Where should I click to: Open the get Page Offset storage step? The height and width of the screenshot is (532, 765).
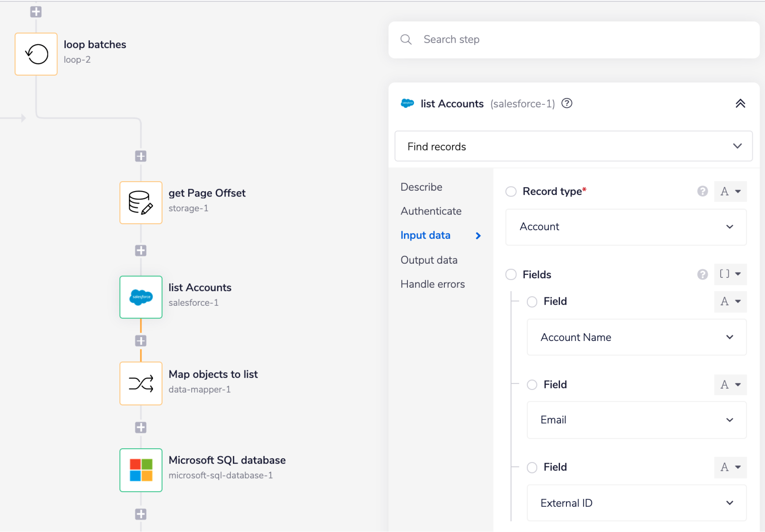(x=141, y=203)
